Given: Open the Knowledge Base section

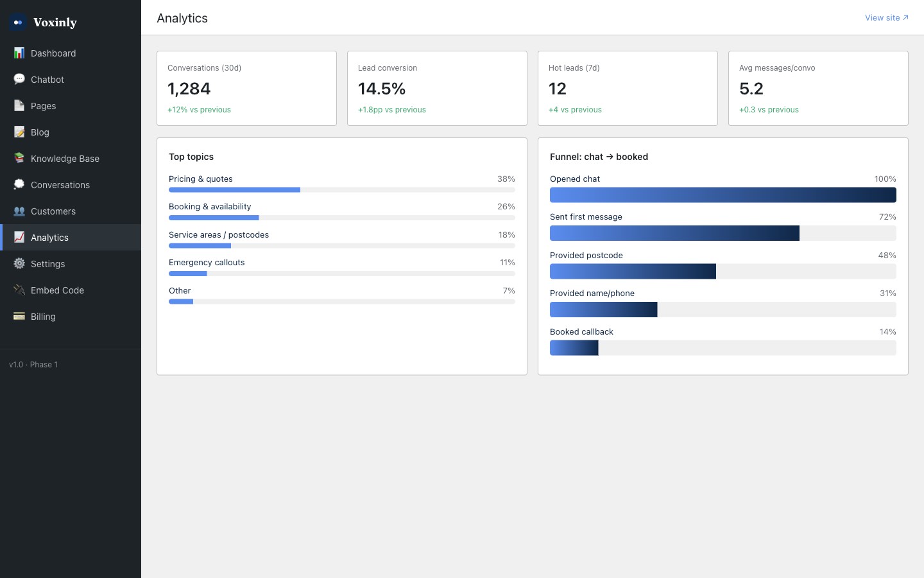Looking at the screenshot, I should point(71,159).
